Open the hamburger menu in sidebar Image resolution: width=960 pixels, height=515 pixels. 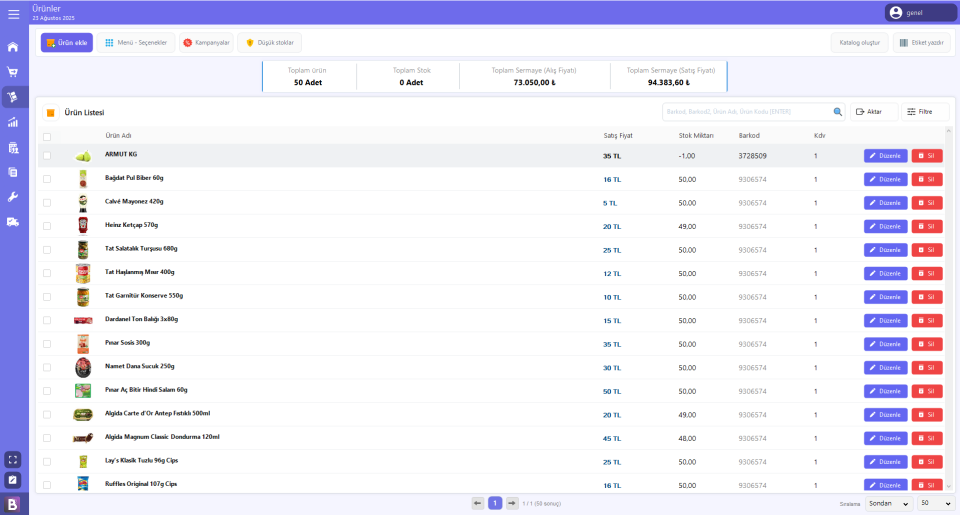[x=13, y=14]
